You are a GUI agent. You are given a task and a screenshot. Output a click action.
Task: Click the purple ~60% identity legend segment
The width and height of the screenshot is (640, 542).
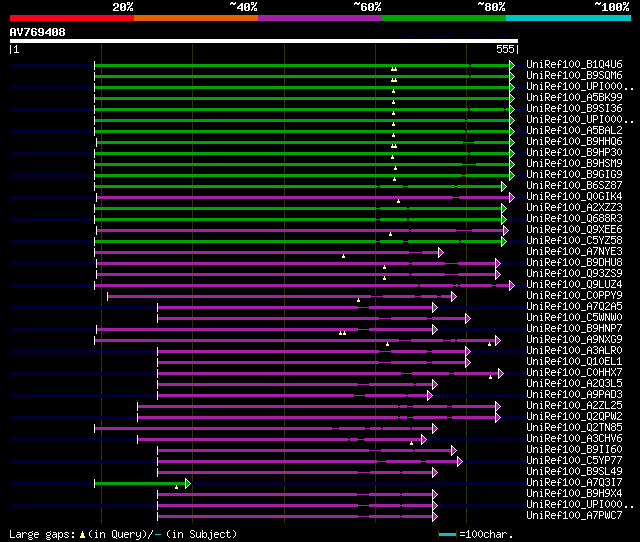click(x=320, y=18)
